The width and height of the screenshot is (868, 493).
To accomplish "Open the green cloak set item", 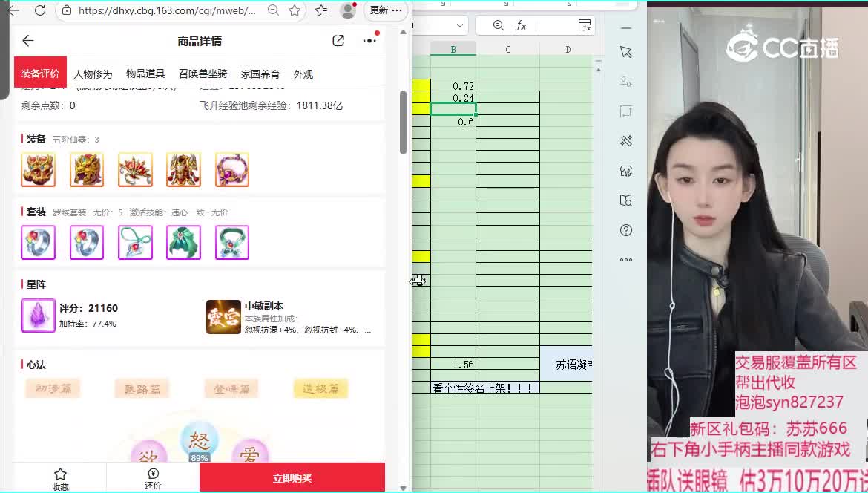I will pos(184,242).
